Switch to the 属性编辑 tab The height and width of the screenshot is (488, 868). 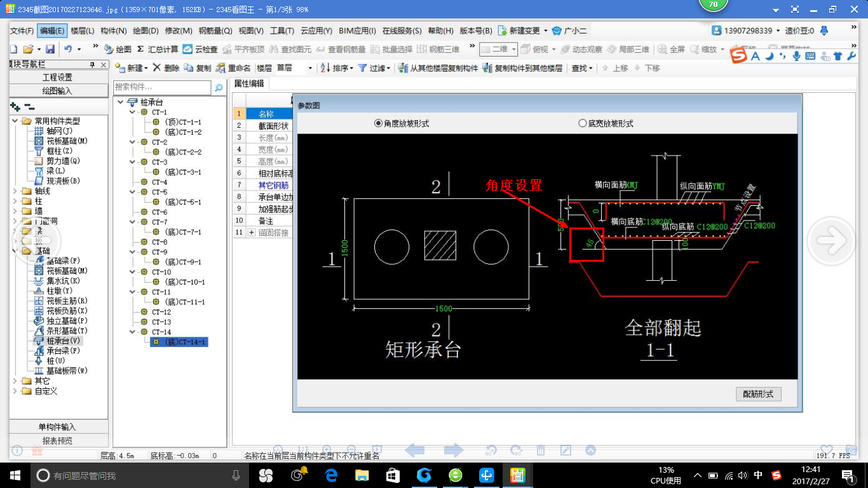250,83
